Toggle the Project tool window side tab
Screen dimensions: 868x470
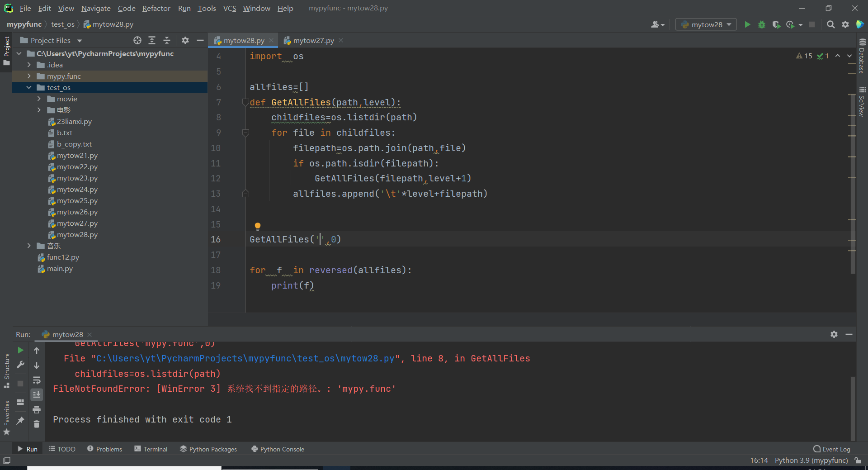tap(6, 50)
